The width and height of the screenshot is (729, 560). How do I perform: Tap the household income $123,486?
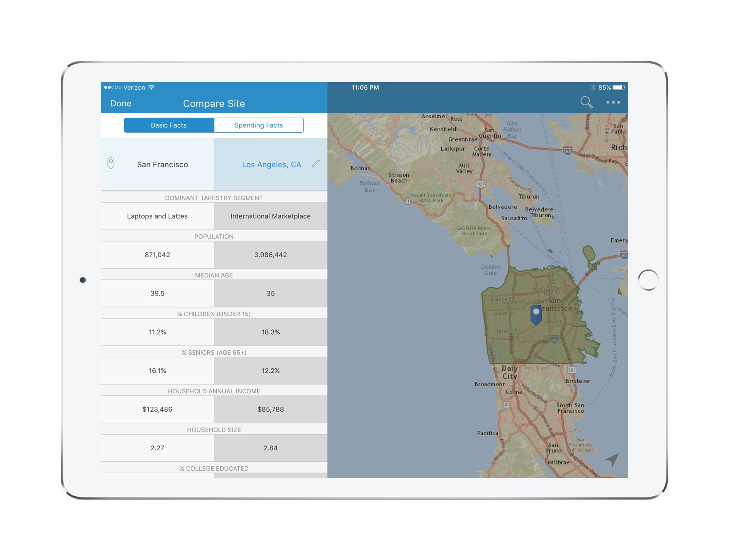pyautogui.click(x=157, y=409)
